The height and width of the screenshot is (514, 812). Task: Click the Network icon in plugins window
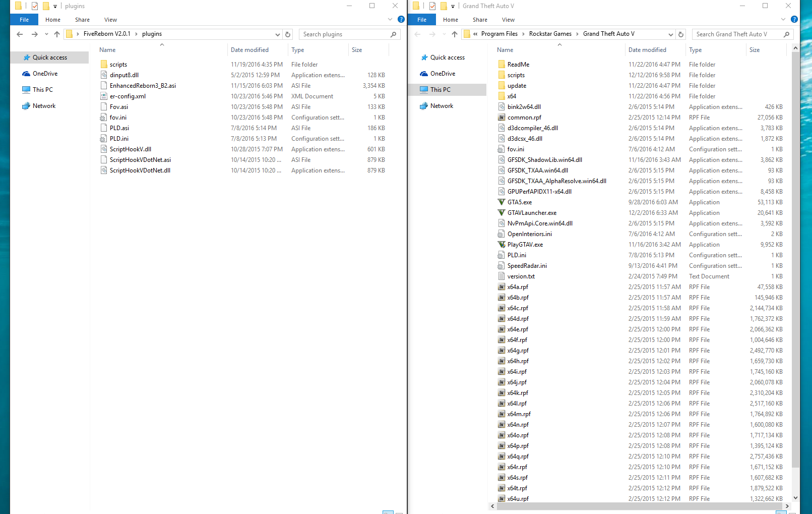(x=26, y=106)
